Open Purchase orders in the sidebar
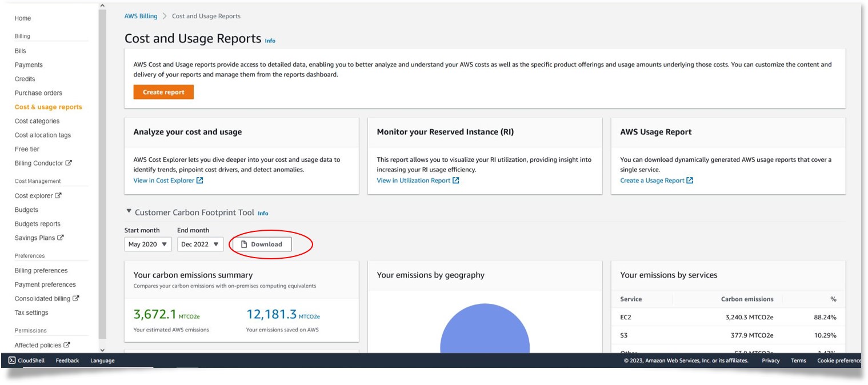 [x=38, y=93]
